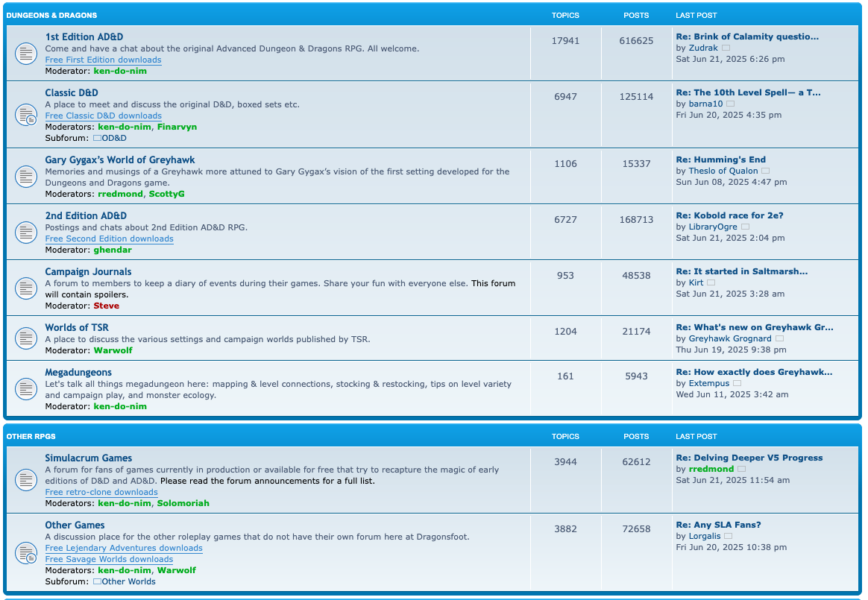View latest post icon next to Lorgalis
This screenshot has height=600, width=868.
[x=729, y=537]
